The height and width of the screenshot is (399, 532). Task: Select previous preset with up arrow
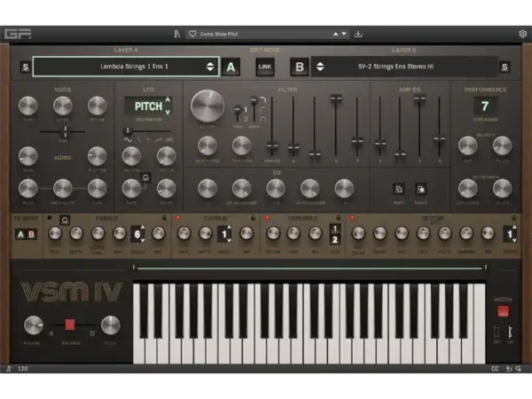[x=335, y=34]
